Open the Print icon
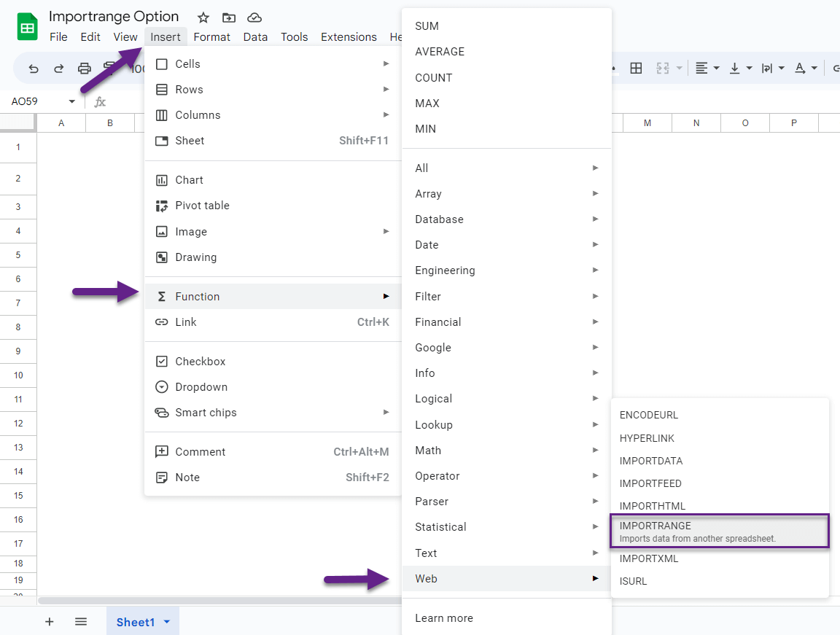The width and height of the screenshot is (840, 635). coord(84,68)
